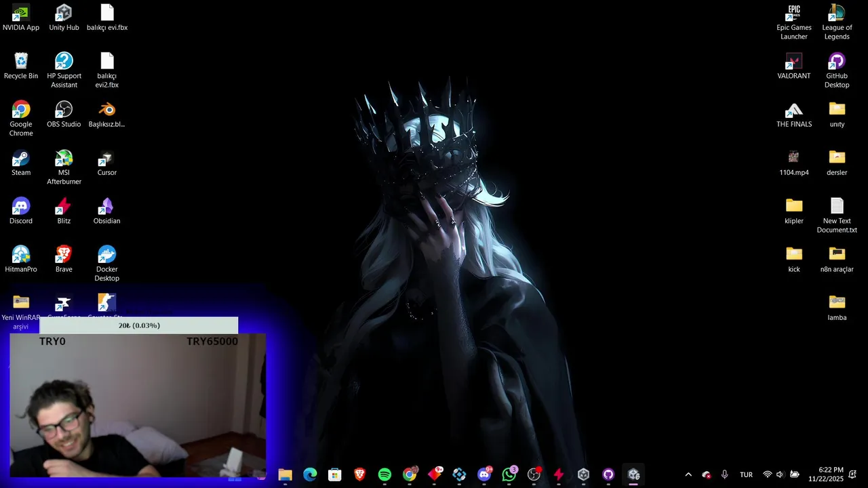Select the balıkçı evi2.fbx file
The height and width of the screenshot is (488, 868).
(x=107, y=70)
